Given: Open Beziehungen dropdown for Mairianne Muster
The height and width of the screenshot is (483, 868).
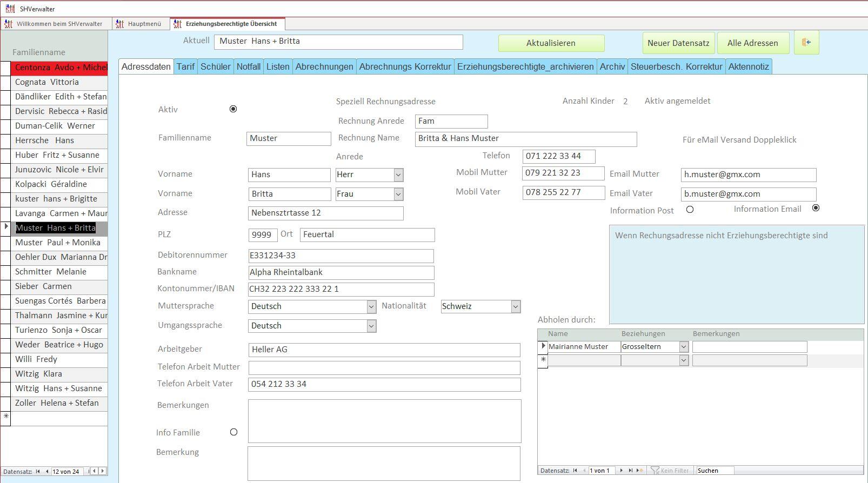Looking at the screenshot, I should 684,347.
